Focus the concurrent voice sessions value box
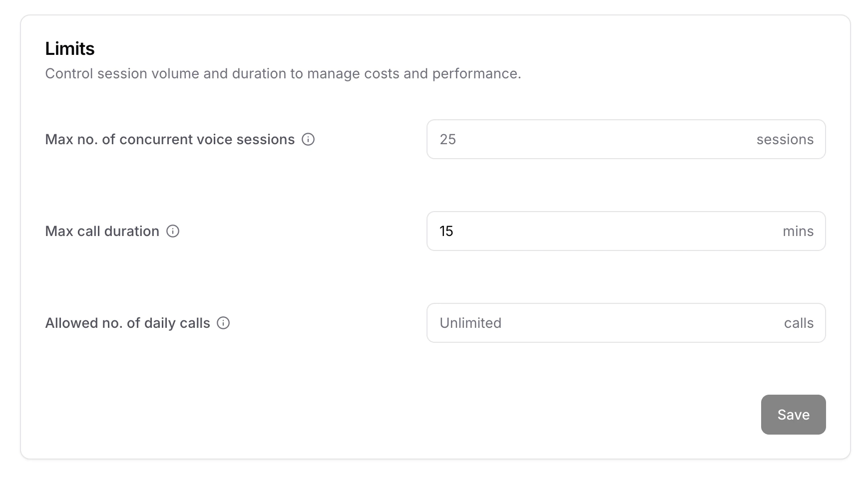868x479 pixels. point(574,139)
